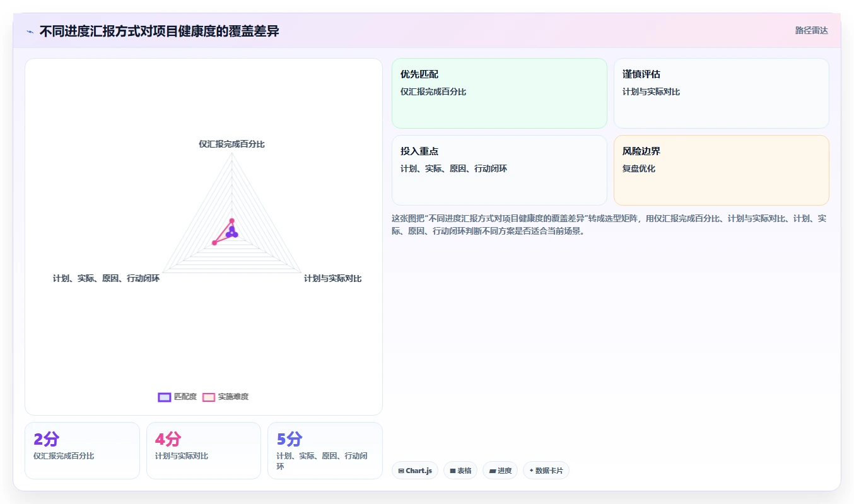The height and width of the screenshot is (504, 854).
Task: Click the pink data point at lower left
Action: pyautogui.click(x=214, y=243)
